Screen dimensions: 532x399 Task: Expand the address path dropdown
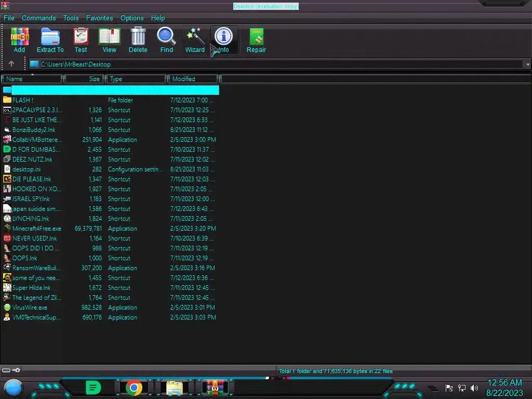click(528, 64)
